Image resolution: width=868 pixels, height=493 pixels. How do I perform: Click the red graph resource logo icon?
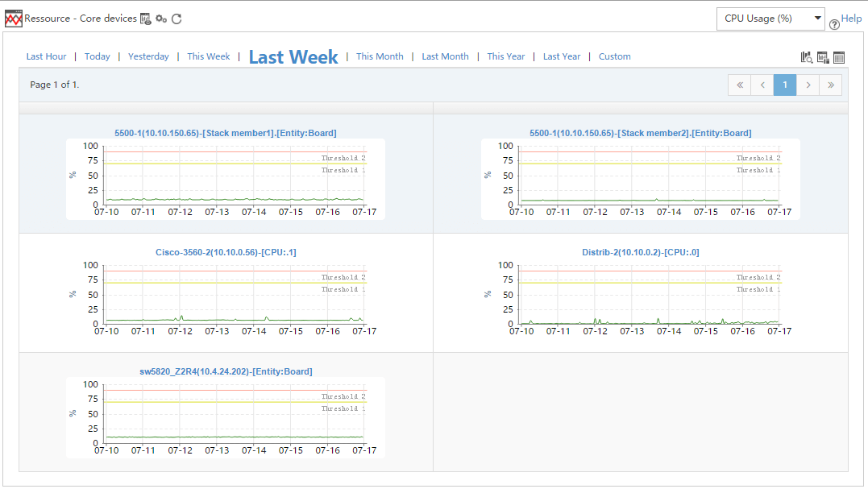[x=14, y=19]
